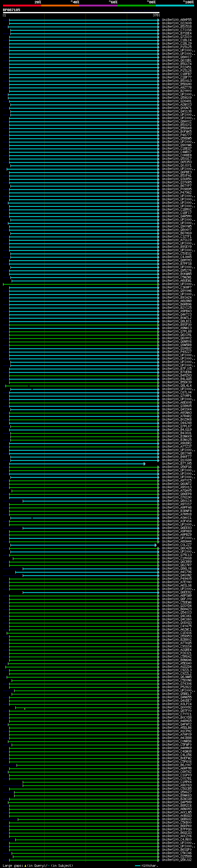Click the cyan ~100% identity legend segment
The width and height of the screenshot is (197, 868).
[x=175, y=6]
